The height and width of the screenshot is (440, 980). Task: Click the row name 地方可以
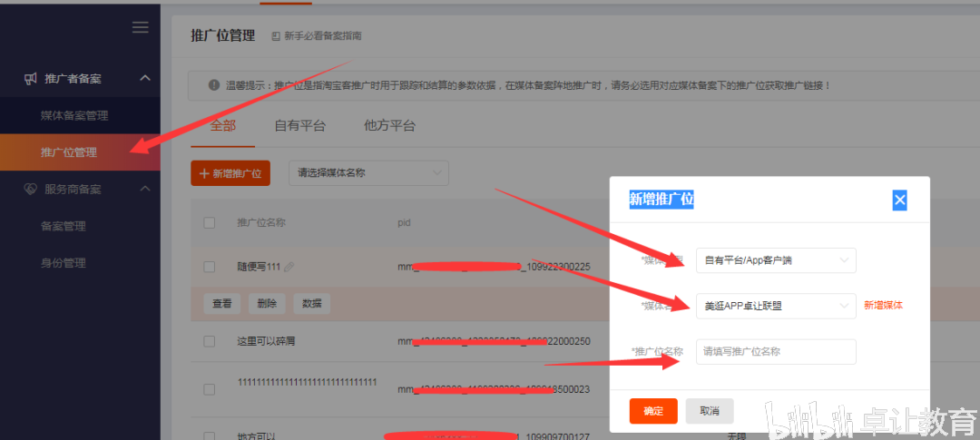click(256, 435)
